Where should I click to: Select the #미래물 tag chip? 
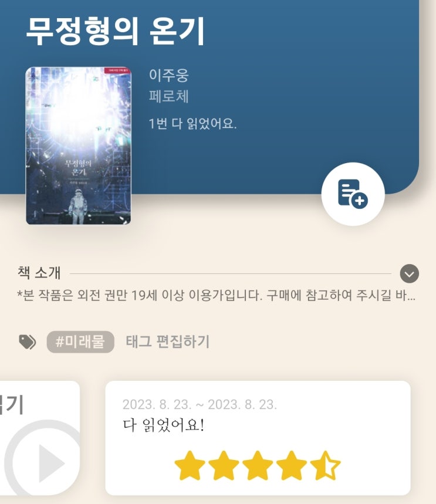[x=80, y=341]
